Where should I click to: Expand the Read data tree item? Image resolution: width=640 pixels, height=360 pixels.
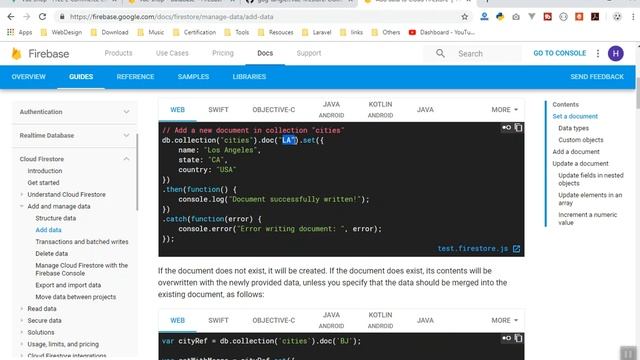pyautogui.click(x=22, y=309)
